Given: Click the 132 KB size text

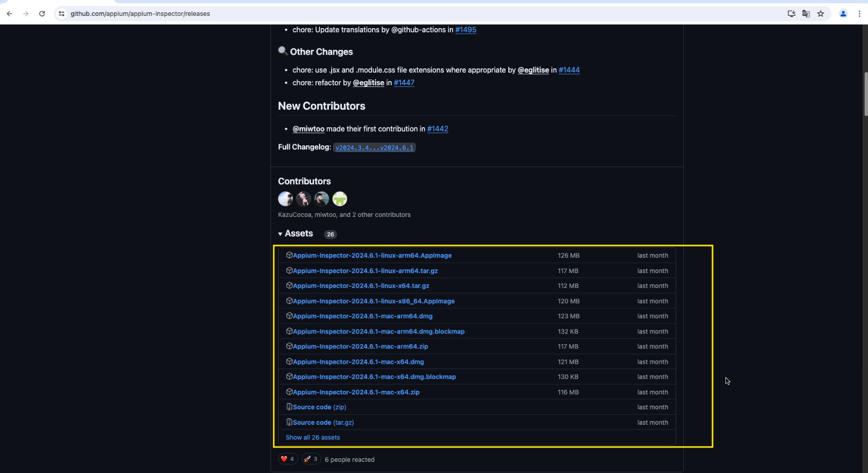Looking at the screenshot, I should (x=568, y=331).
